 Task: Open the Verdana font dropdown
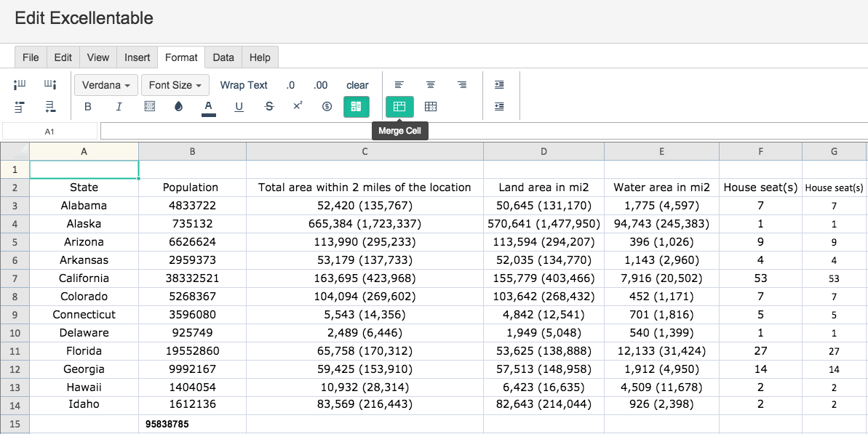[x=105, y=85]
